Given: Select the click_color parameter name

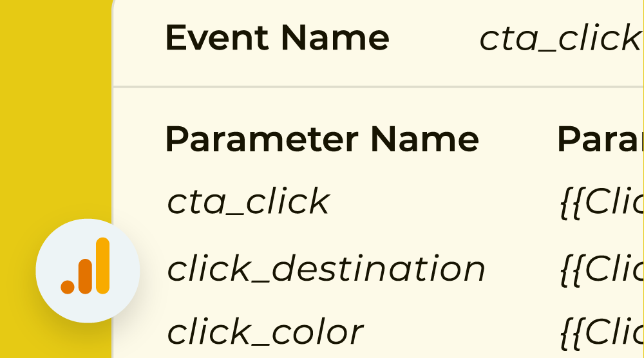Looking at the screenshot, I should coord(265,332).
